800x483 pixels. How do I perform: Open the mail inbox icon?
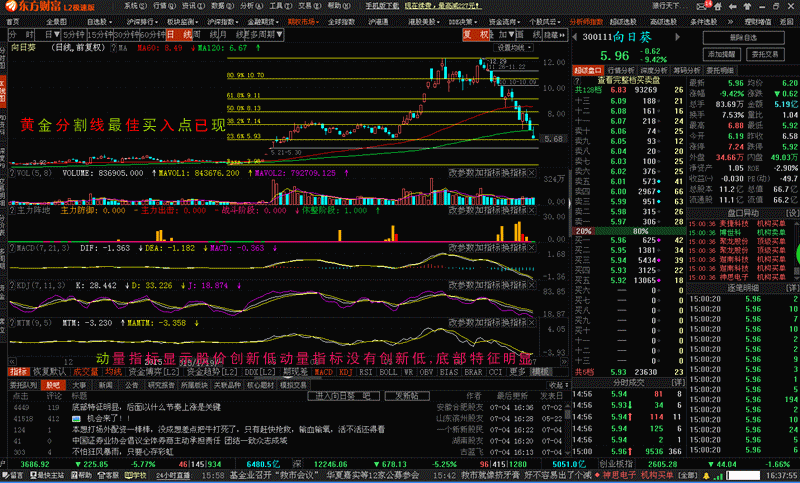point(702,6)
